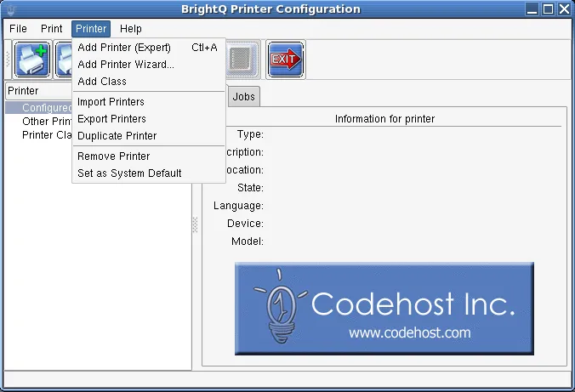Viewport: 575px width, 392px height.
Task: Click the Printer column header
Action: click(39, 91)
